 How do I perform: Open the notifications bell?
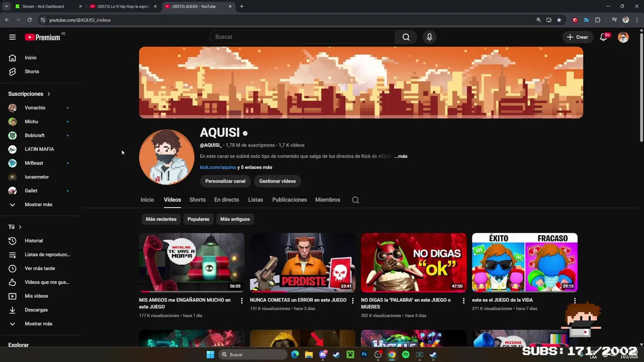604,37
